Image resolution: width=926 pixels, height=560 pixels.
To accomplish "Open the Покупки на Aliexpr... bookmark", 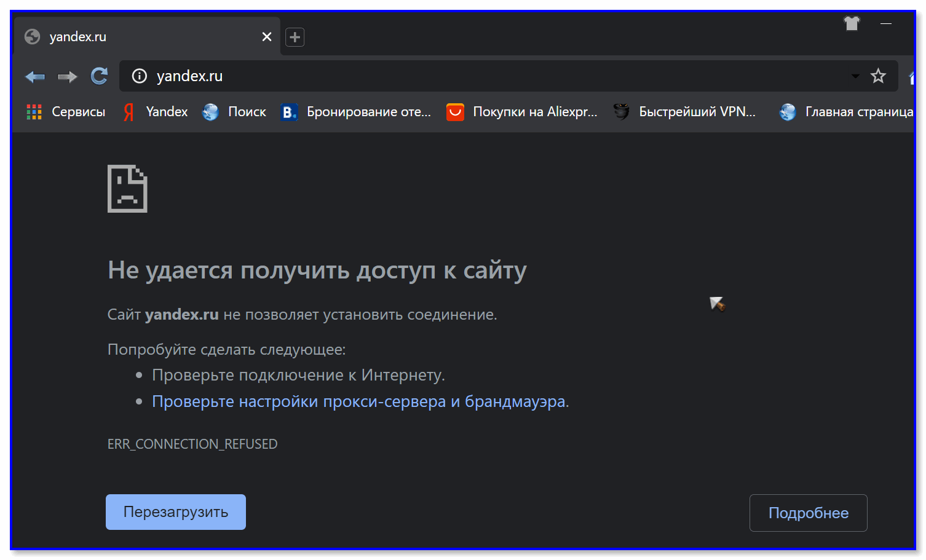I will pyautogui.click(x=522, y=112).
